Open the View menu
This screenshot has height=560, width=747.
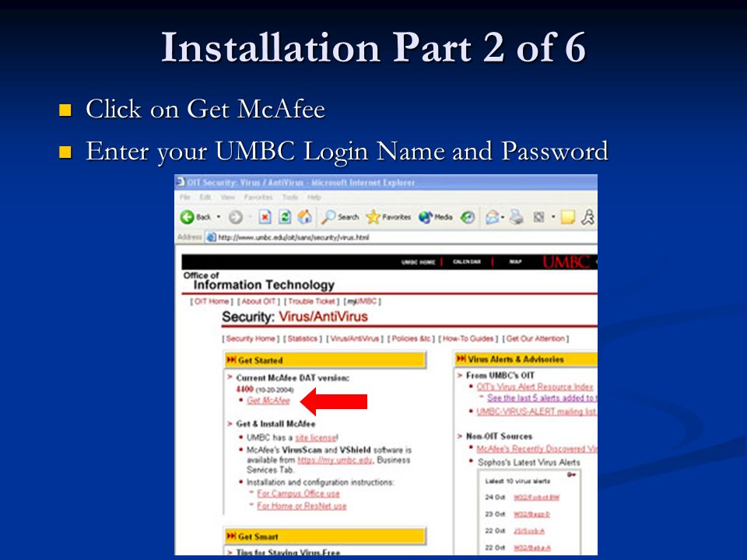point(227,197)
